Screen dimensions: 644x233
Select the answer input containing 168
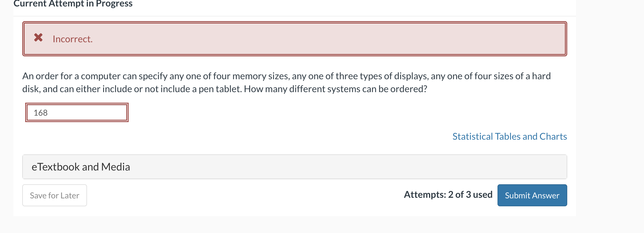pos(76,112)
